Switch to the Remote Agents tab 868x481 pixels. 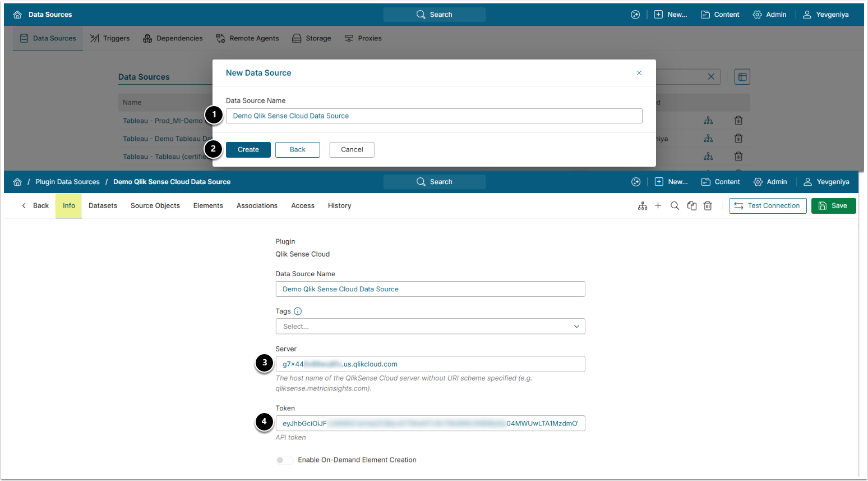pos(247,38)
